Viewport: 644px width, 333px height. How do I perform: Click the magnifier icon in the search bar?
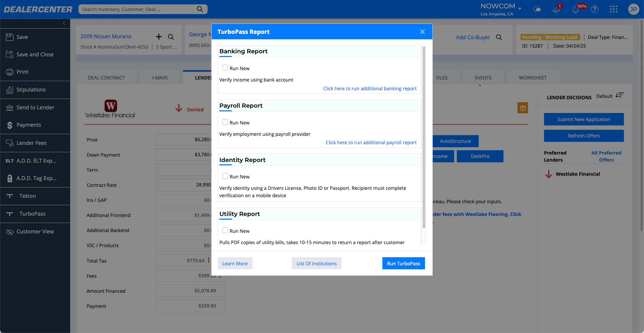[x=200, y=9]
